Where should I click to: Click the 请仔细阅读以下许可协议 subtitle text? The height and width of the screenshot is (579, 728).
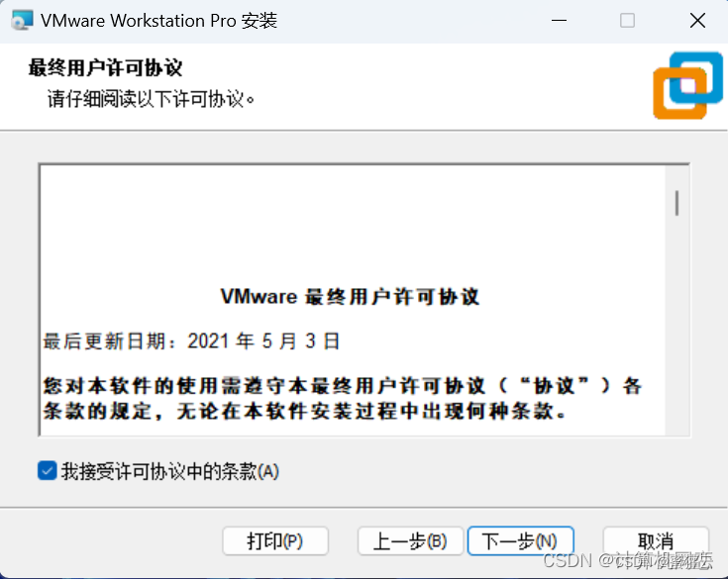(x=152, y=99)
